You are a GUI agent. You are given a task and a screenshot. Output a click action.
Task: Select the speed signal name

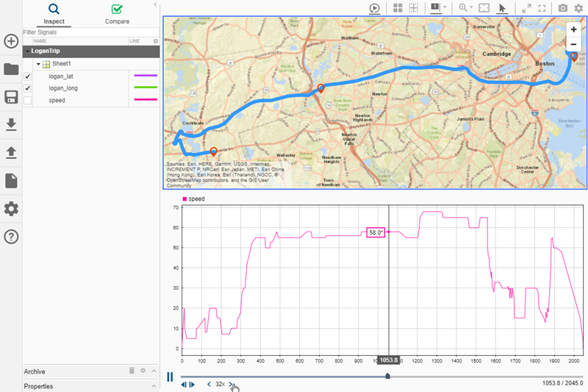click(x=57, y=100)
